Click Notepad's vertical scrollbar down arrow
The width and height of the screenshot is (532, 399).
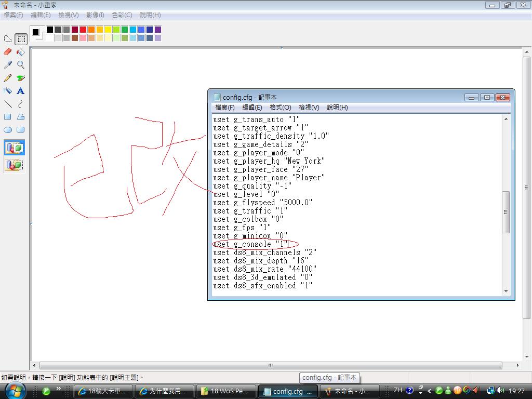(506, 291)
